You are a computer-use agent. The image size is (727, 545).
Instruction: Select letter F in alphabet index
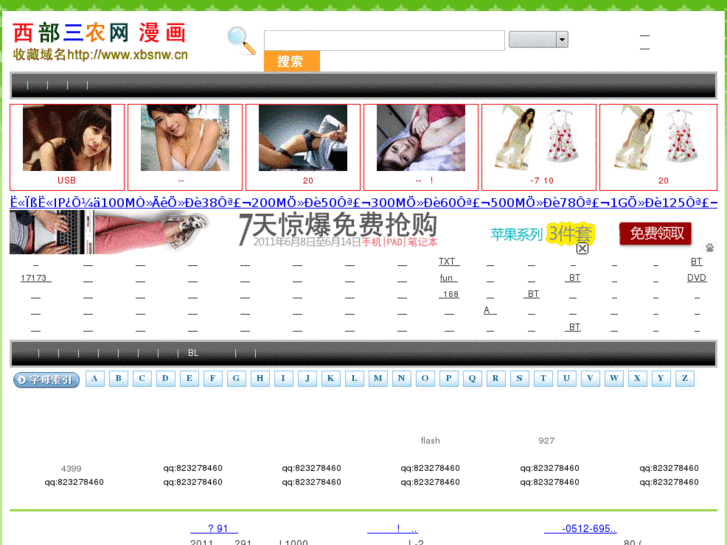[x=213, y=378]
